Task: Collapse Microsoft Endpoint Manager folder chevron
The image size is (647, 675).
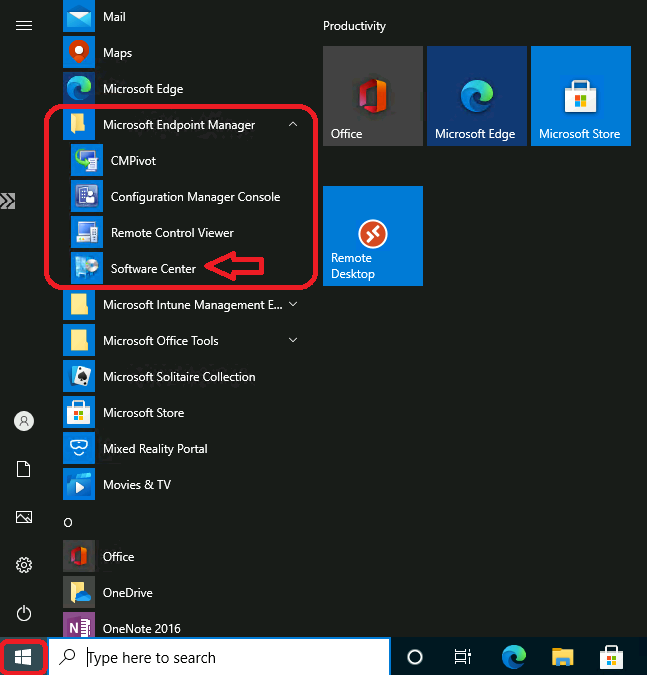Action: (293, 124)
